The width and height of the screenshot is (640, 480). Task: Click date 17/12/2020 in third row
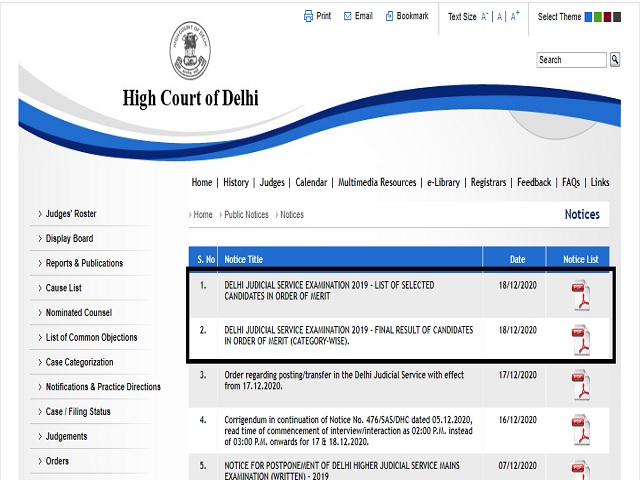coord(518,375)
